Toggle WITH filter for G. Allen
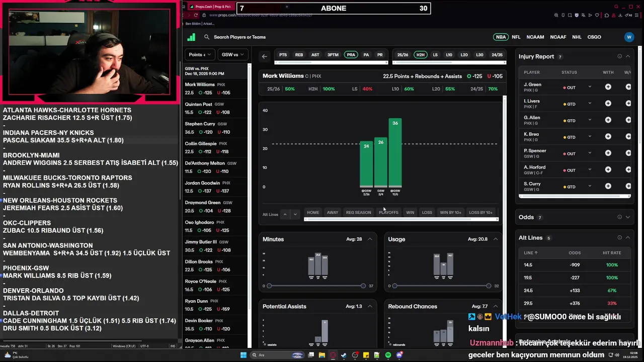The height and width of the screenshot is (362, 644). [x=608, y=120]
